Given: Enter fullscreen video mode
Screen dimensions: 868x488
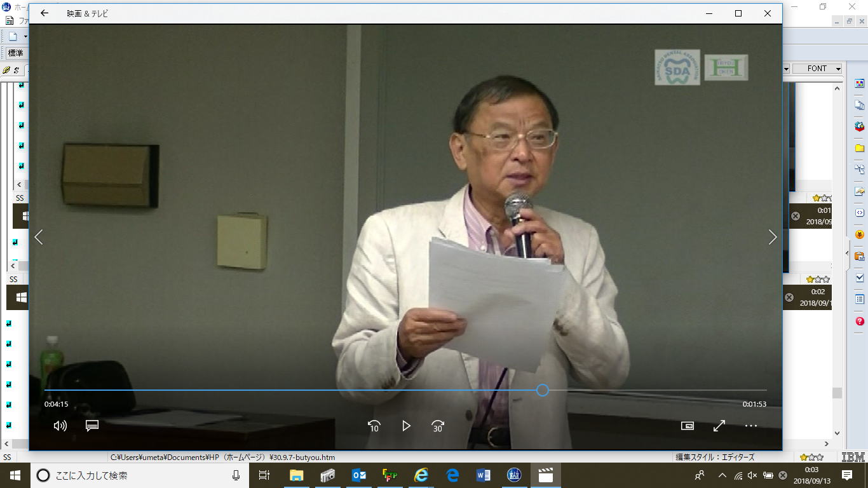Looking at the screenshot, I should pyautogui.click(x=719, y=426).
